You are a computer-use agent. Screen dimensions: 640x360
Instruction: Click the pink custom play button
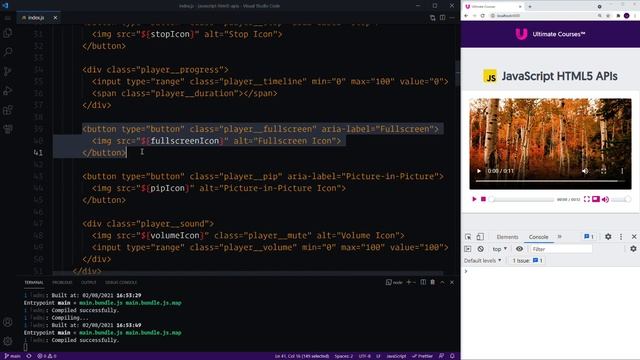(474, 199)
